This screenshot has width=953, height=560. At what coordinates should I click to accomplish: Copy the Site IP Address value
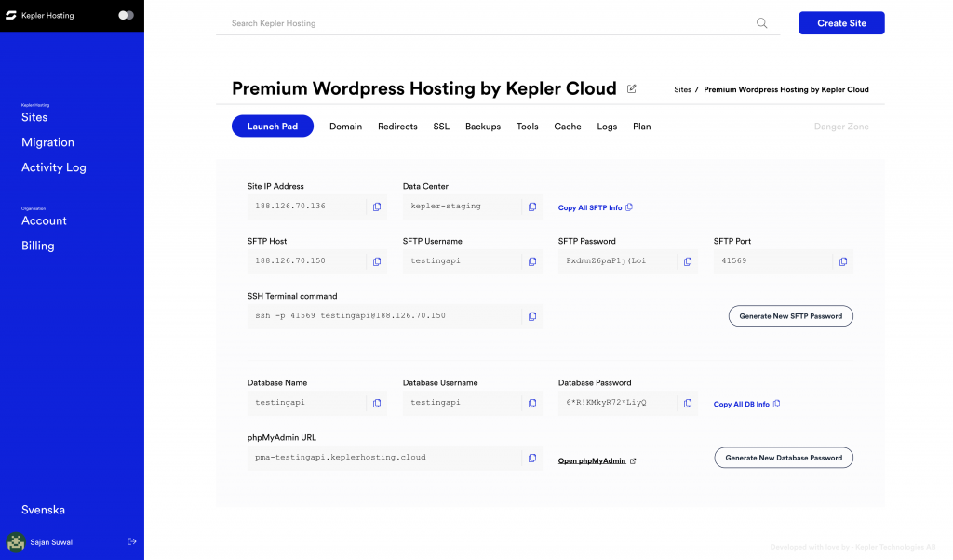point(377,207)
